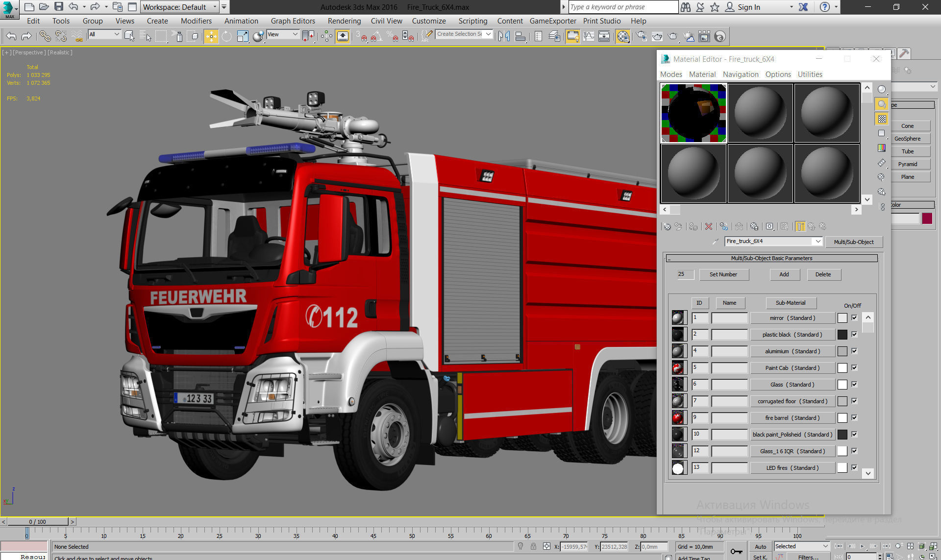941x560 pixels.
Task: Toggle the Angle Snap tool
Action: (x=376, y=36)
